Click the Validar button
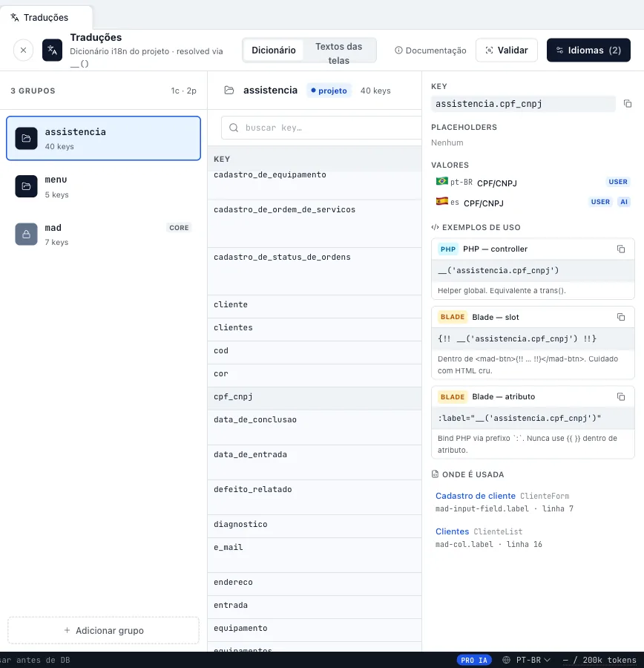The height and width of the screenshot is (668, 644). coord(507,50)
